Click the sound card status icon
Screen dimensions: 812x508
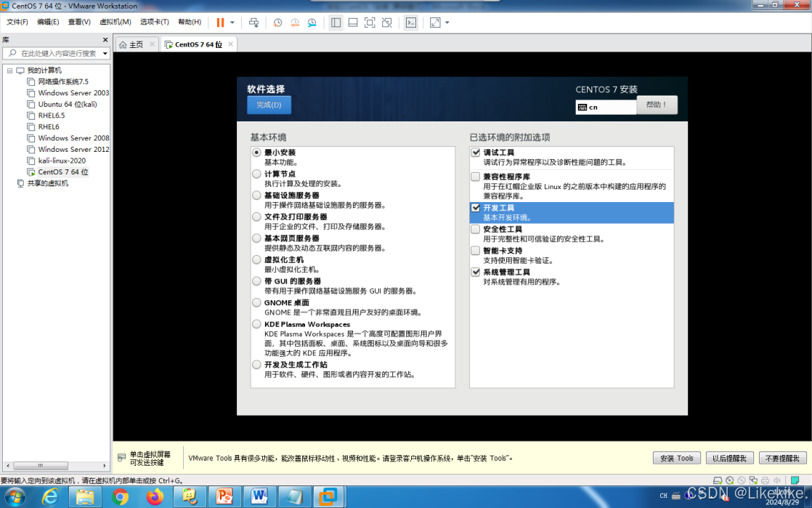pyautogui.click(x=777, y=480)
